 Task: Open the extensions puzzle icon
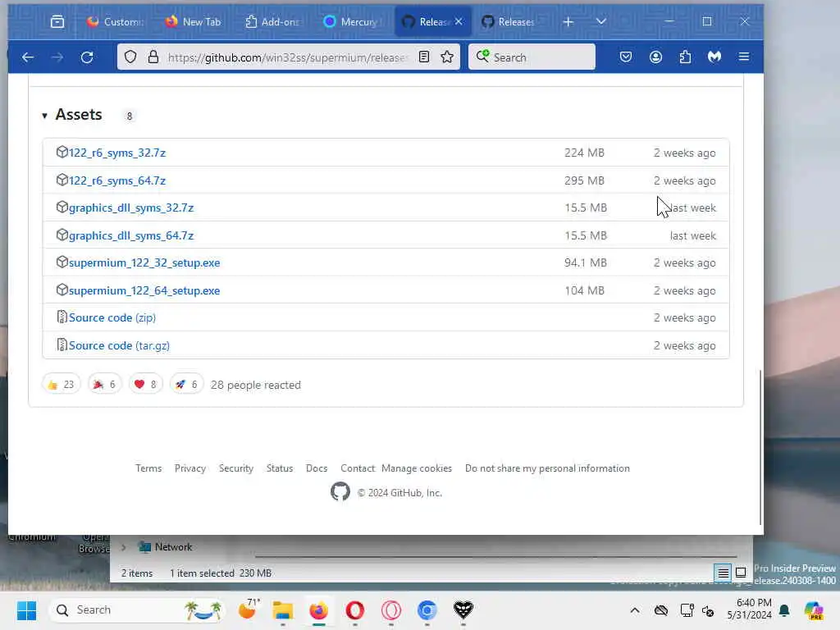(x=685, y=57)
